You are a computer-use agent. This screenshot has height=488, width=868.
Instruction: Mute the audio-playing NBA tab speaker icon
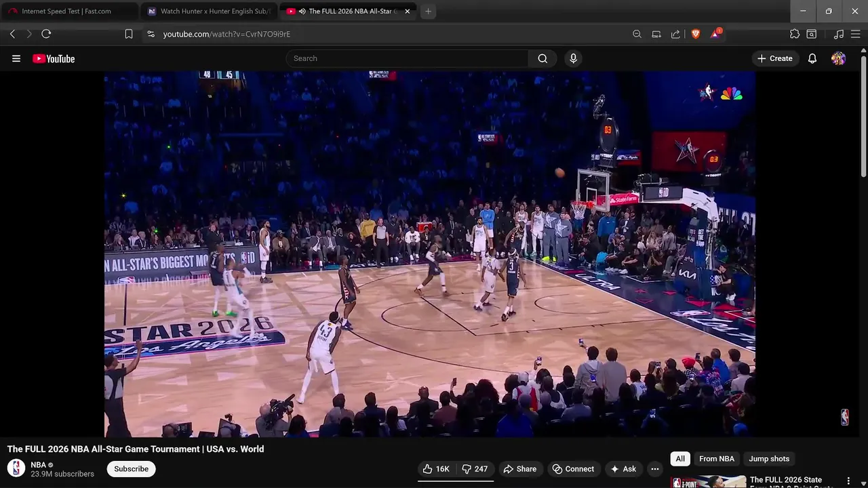click(x=302, y=12)
